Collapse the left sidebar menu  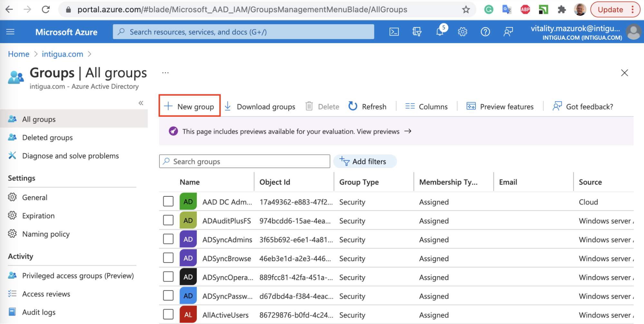pyautogui.click(x=141, y=103)
